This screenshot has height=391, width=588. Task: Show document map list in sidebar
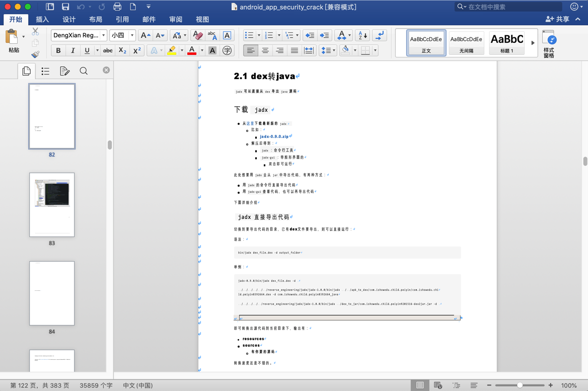point(45,71)
